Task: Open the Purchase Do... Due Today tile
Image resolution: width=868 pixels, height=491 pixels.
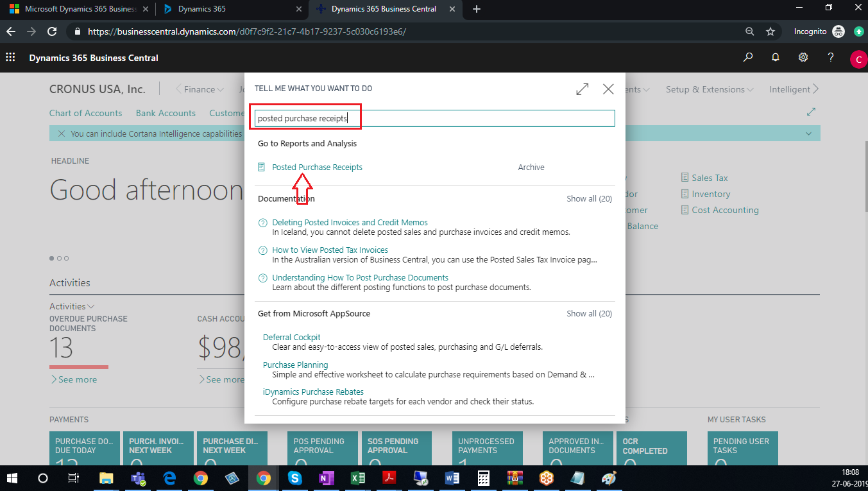Action: pyautogui.click(x=85, y=448)
